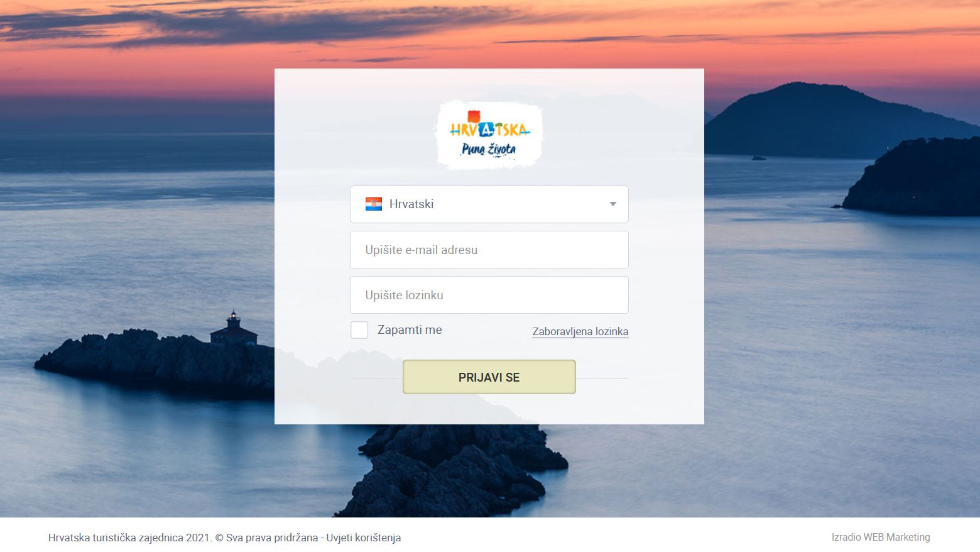Toggle remember-me via the 'Zapamti me' label
This screenshot has height=552, width=980.
[410, 330]
